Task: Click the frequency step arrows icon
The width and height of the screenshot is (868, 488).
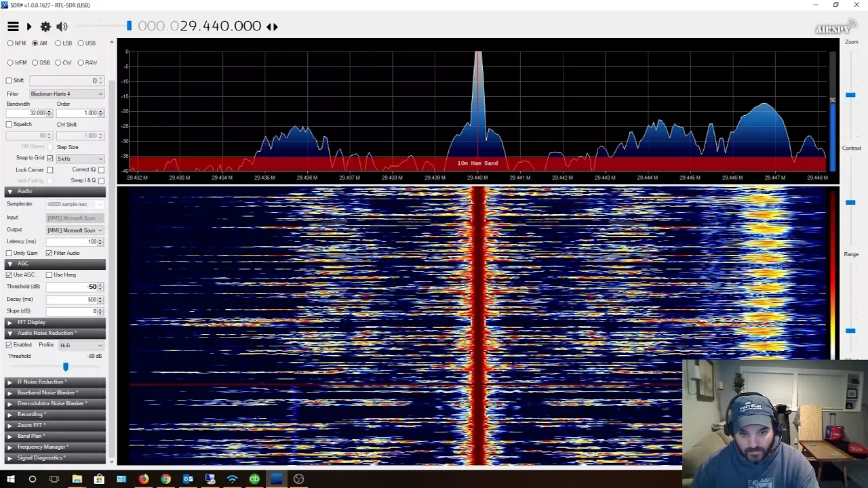Action: [x=272, y=26]
